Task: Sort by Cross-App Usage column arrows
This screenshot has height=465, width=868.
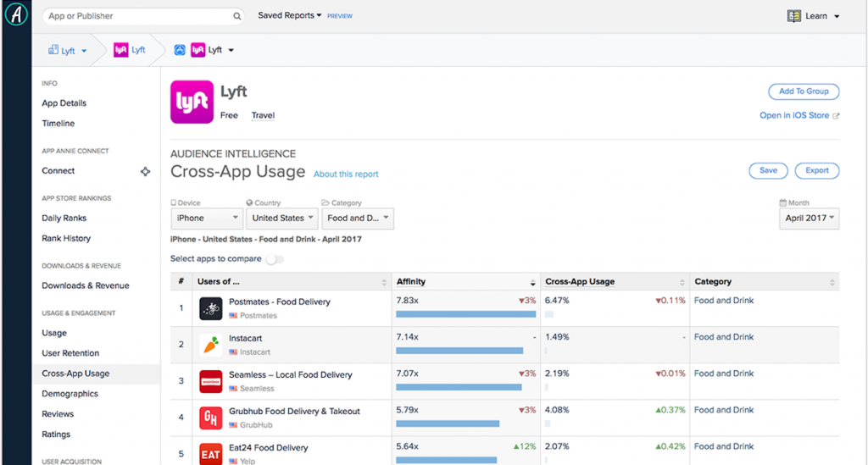Action: coord(682,283)
